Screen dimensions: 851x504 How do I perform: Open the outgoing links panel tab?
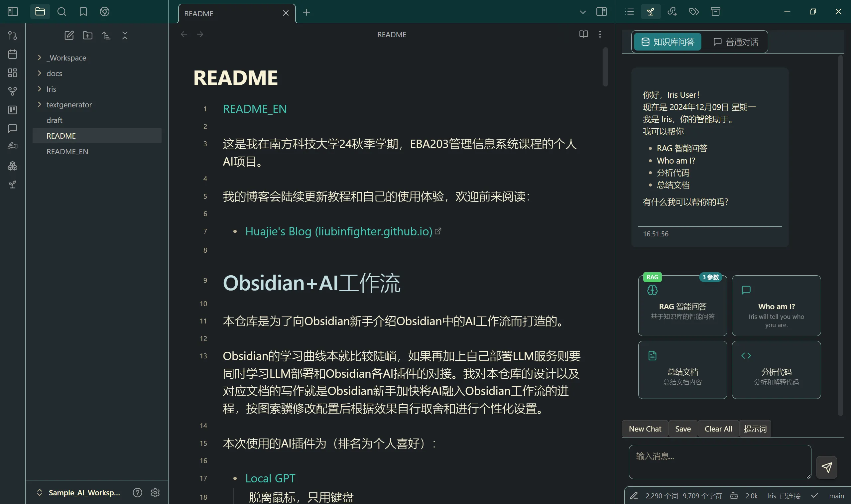pyautogui.click(x=672, y=12)
